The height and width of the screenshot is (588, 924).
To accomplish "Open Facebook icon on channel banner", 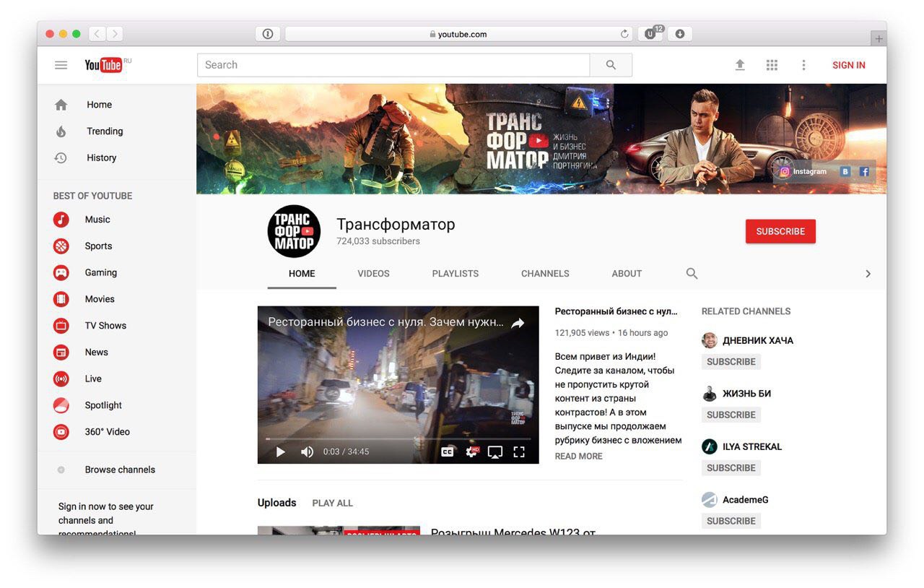I will 863,172.
